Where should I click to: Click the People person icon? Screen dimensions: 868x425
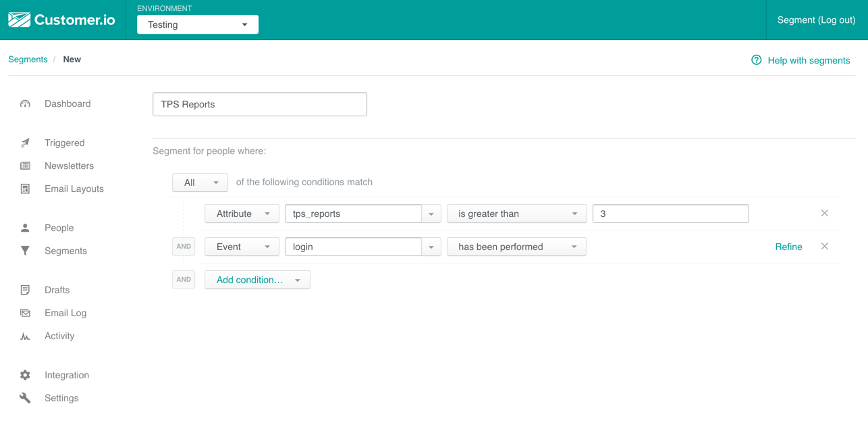[25, 228]
